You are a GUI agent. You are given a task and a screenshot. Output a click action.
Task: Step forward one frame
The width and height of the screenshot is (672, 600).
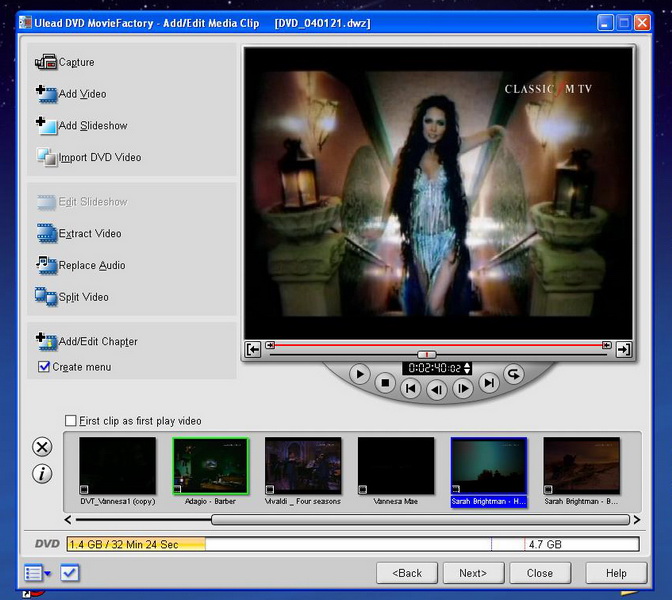coord(463,388)
